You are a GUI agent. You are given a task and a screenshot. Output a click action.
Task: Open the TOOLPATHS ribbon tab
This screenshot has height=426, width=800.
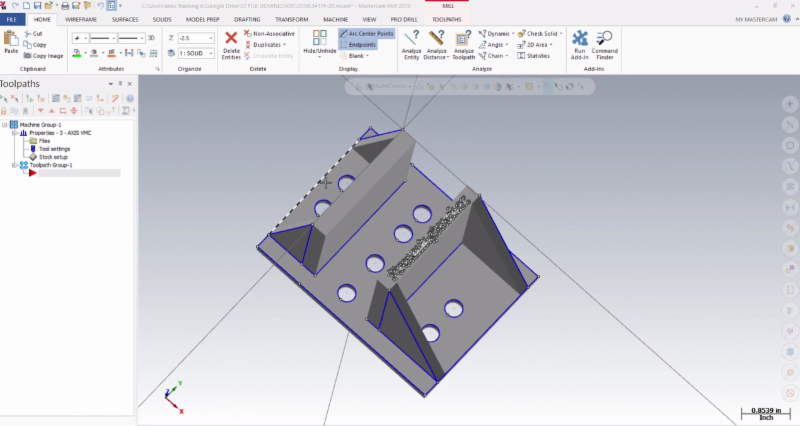[x=447, y=19]
